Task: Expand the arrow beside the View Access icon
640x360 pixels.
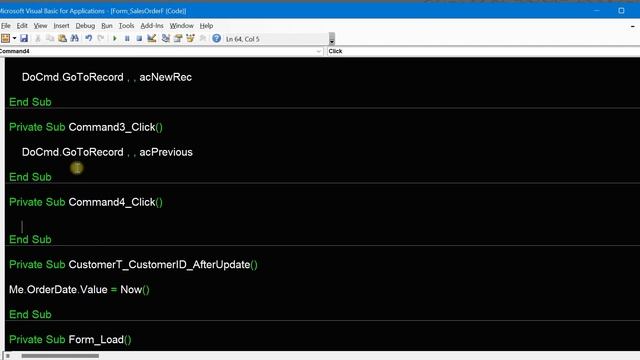Action: click(14, 38)
